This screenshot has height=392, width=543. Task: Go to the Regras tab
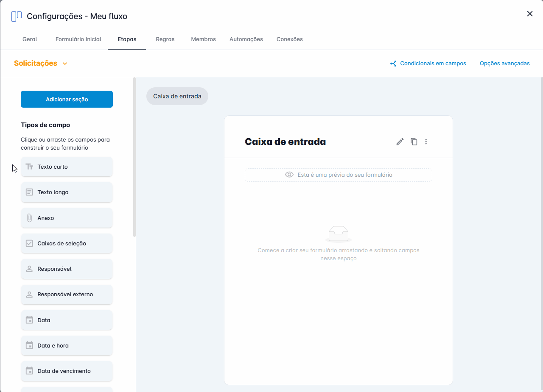tap(165, 39)
